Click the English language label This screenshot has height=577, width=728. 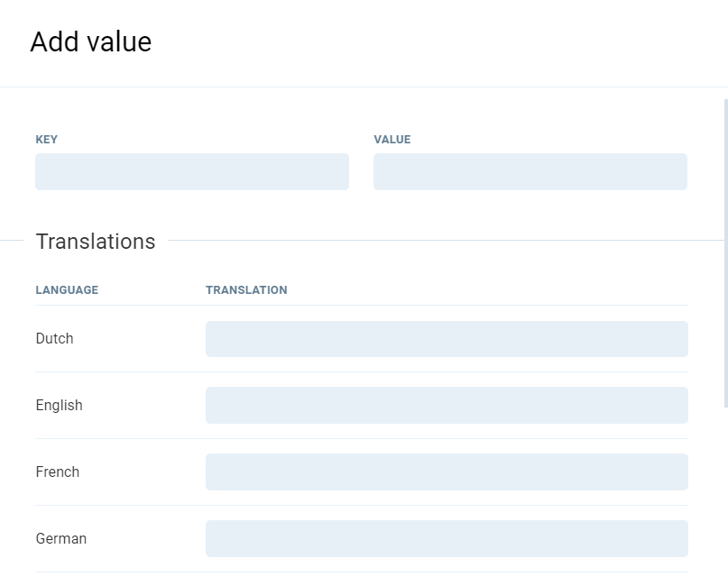click(x=59, y=406)
